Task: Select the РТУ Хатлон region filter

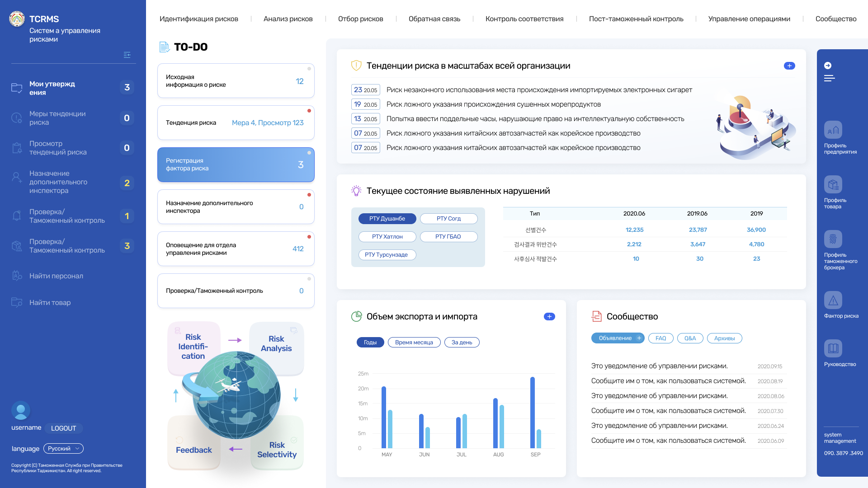Action: pos(387,237)
